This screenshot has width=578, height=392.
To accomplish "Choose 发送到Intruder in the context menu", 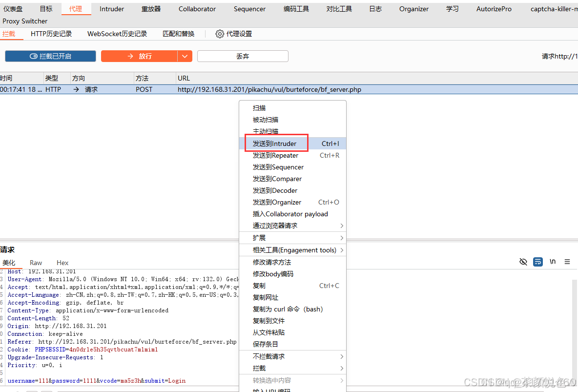I will click(x=293, y=144).
